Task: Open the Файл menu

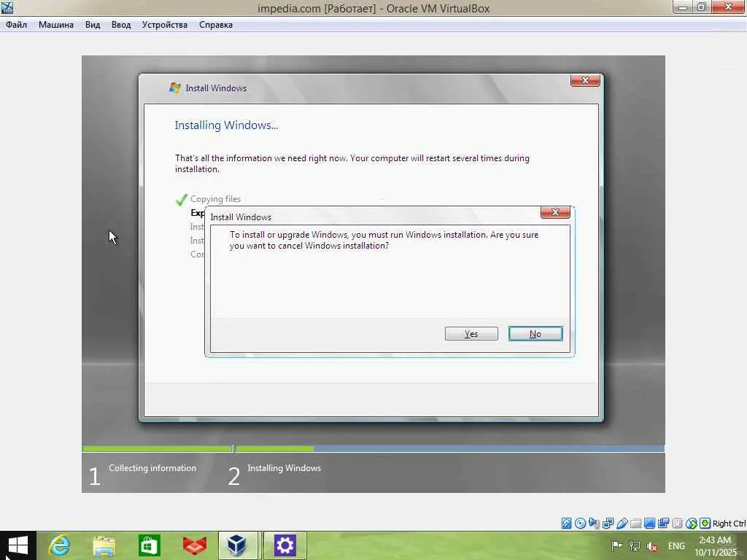Action: tap(16, 25)
